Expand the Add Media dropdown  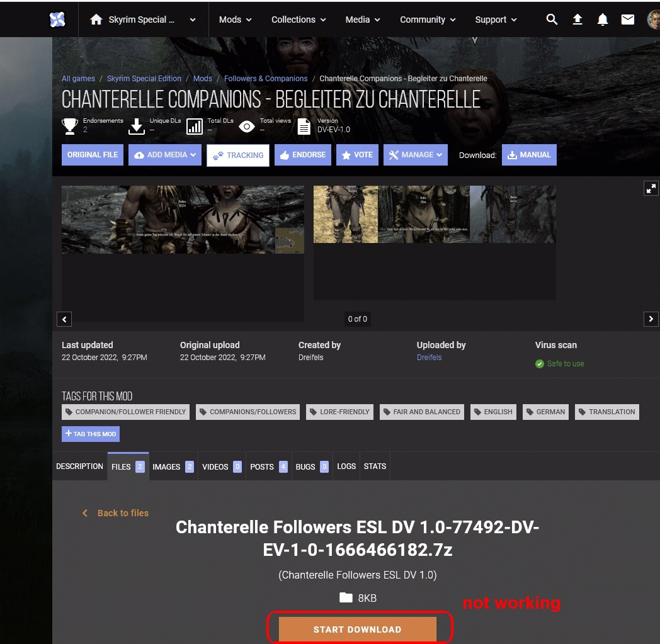pos(165,155)
